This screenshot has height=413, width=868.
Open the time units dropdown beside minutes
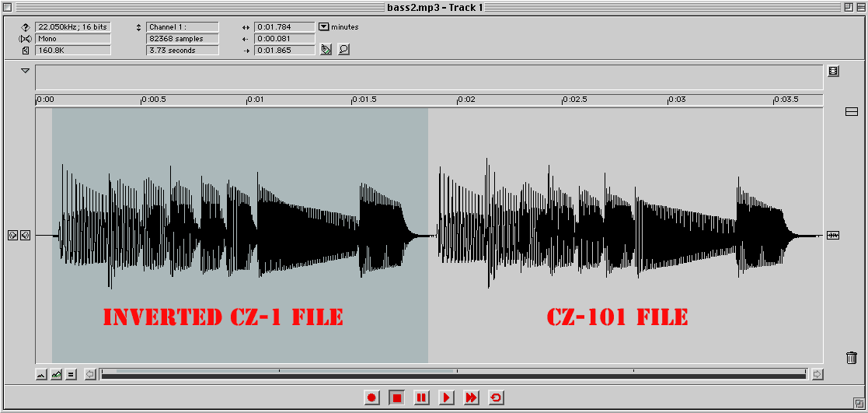[x=324, y=26]
